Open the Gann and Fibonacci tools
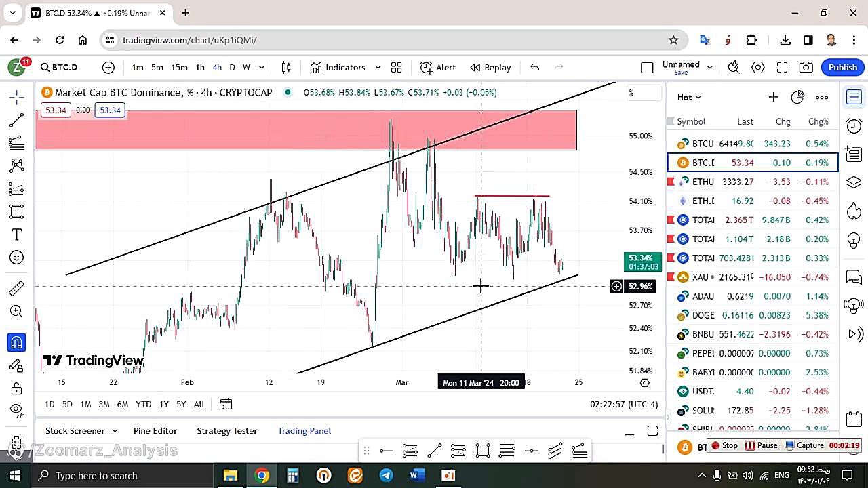The image size is (868, 488). 17,143
